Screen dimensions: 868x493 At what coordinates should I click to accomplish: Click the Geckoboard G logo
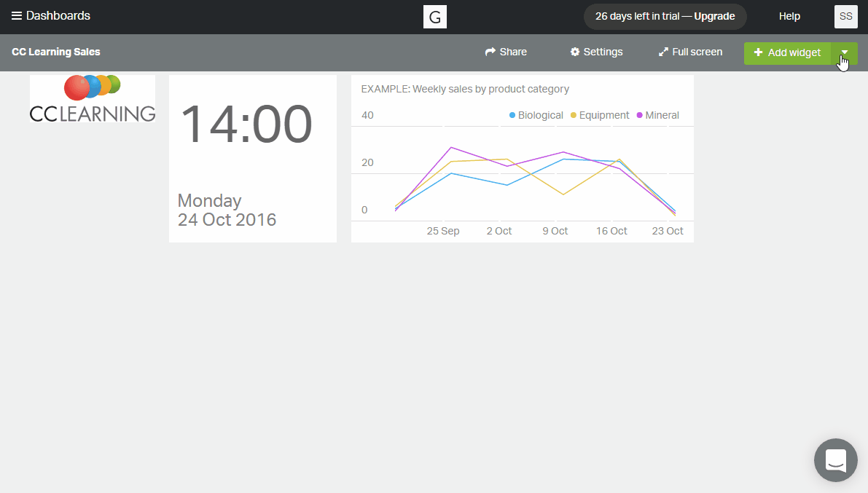pos(435,17)
